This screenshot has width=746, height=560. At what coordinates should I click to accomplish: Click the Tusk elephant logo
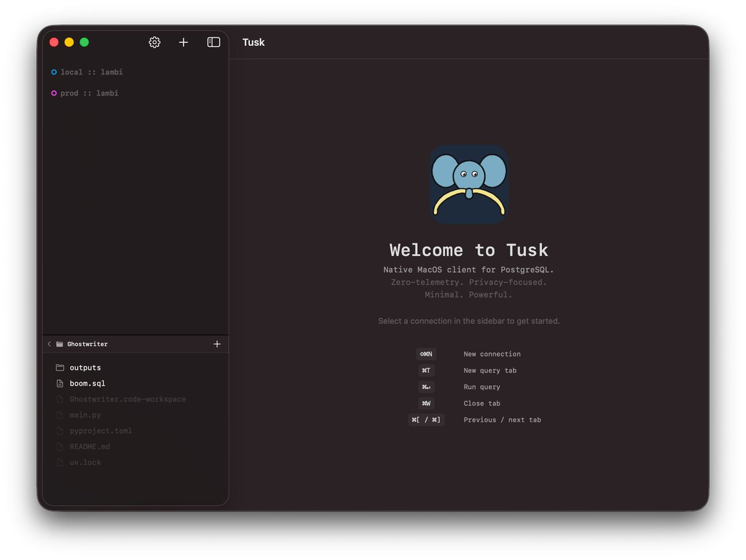pyautogui.click(x=469, y=185)
